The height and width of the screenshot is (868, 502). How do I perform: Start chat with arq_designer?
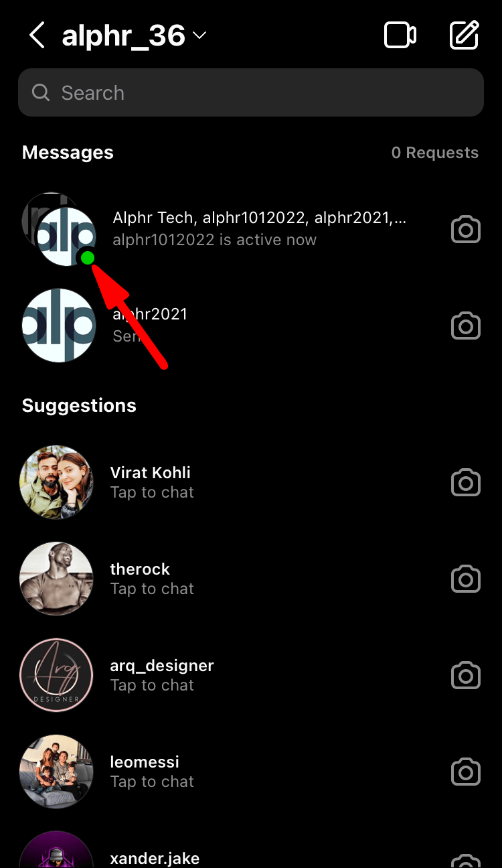coord(251,675)
